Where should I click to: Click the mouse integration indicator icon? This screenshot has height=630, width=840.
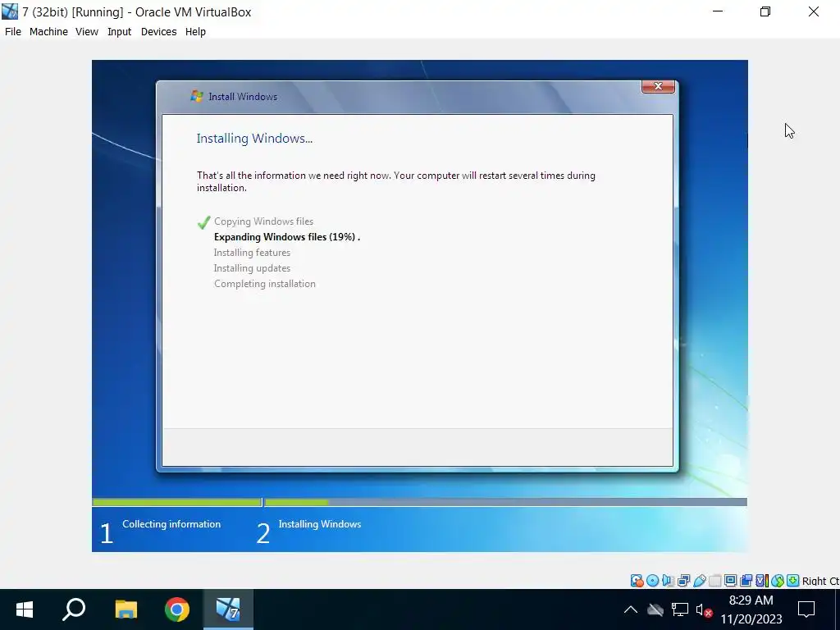tap(778, 581)
